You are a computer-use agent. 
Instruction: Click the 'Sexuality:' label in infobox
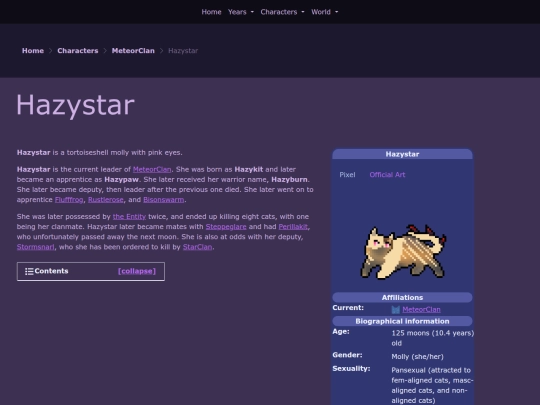point(351,368)
